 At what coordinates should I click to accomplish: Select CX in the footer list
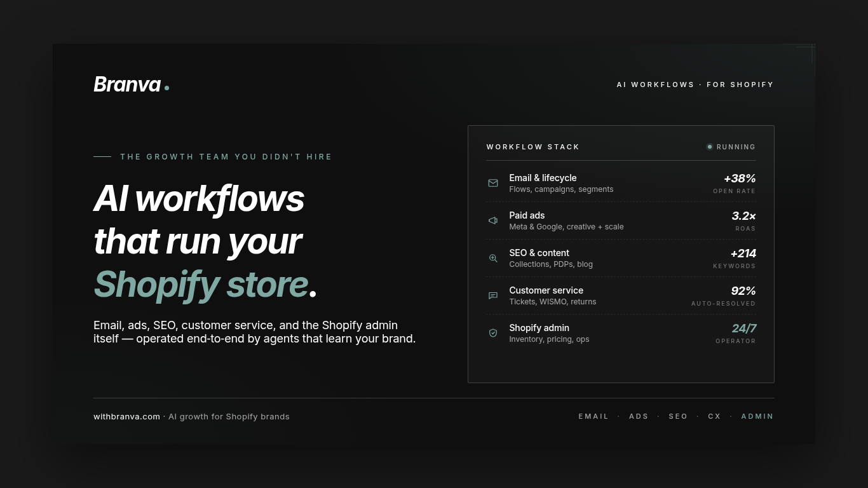pos(714,417)
